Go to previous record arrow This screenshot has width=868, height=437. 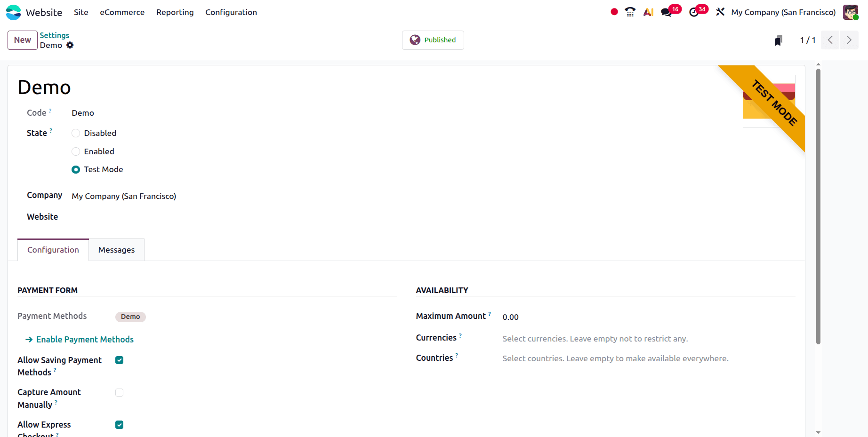830,40
